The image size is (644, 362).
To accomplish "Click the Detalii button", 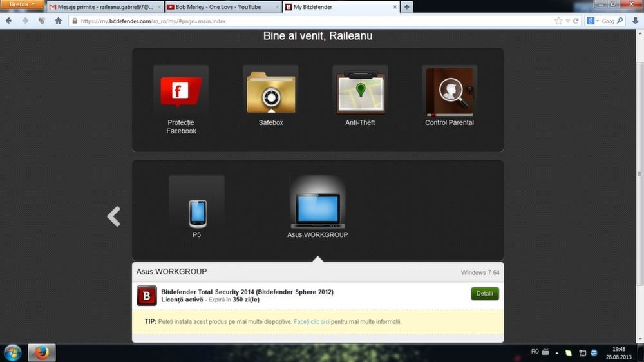I will (484, 294).
